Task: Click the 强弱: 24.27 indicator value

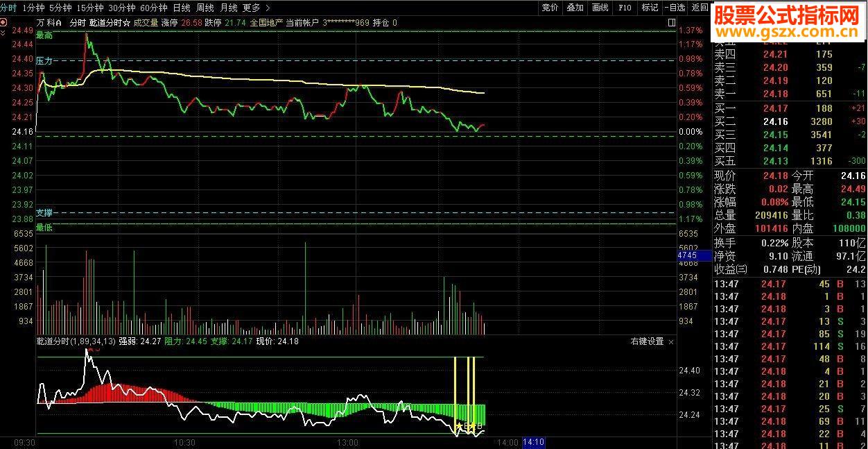Action: tap(140, 341)
